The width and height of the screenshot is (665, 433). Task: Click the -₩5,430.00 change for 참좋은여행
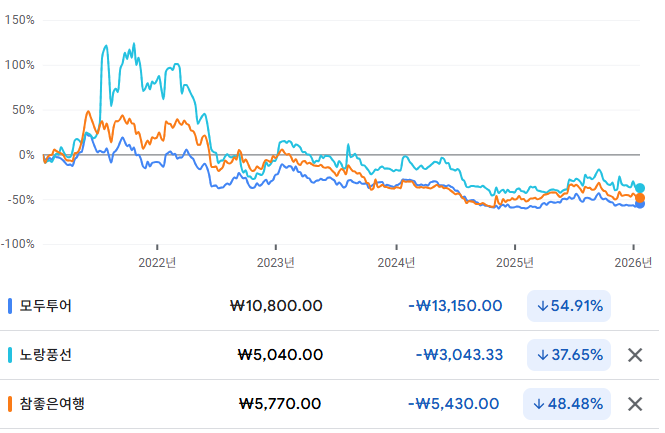tap(453, 404)
